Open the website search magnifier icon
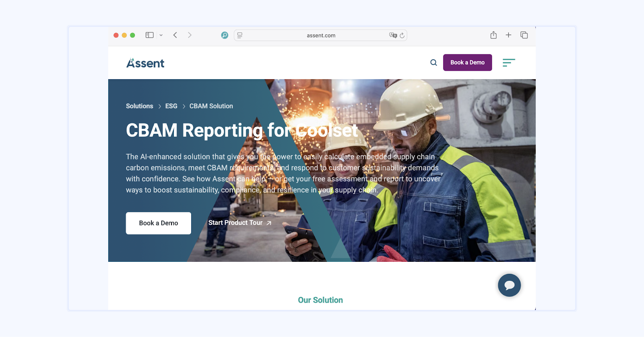The image size is (644, 337). [433, 62]
